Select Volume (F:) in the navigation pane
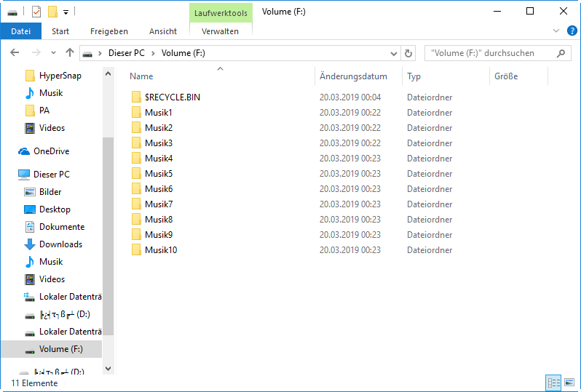Image resolution: width=581 pixels, height=392 pixels. [52, 349]
